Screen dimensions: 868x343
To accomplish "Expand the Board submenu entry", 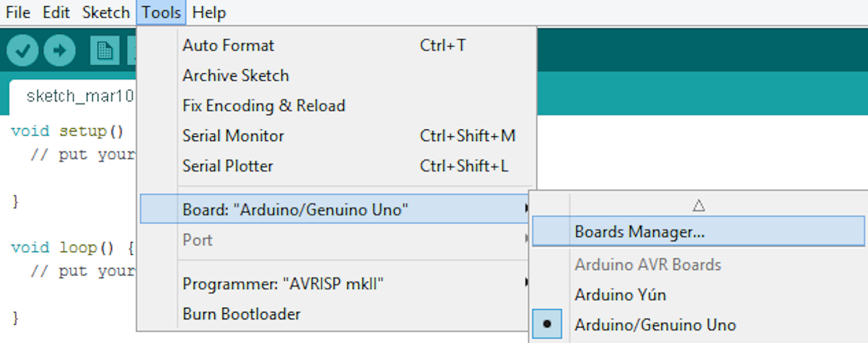I will (296, 209).
